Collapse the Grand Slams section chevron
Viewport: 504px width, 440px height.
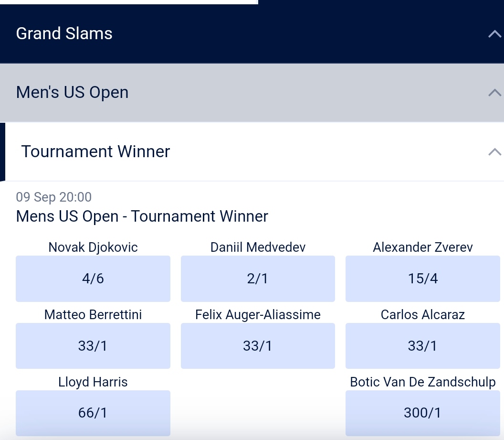[494, 34]
